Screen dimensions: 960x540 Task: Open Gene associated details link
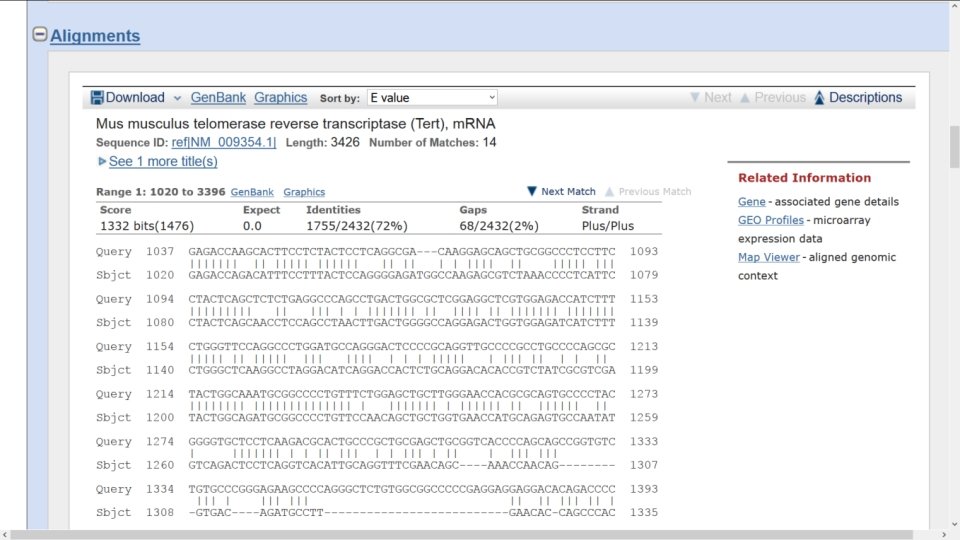point(751,201)
